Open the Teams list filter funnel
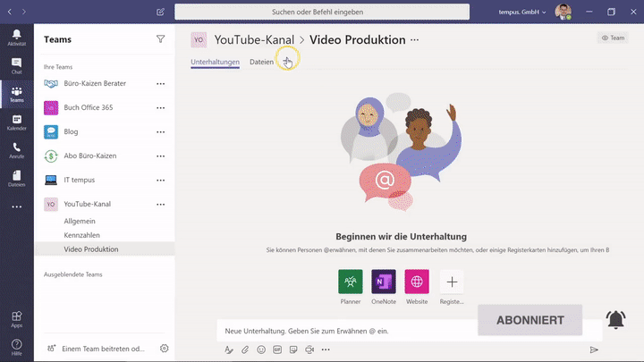The width and height of the screenshot is (644, 362). click(161, 39)
